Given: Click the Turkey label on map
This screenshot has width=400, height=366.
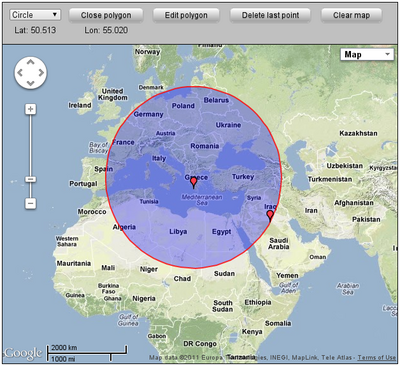Looking at the screenshot, I should [243, 177].
